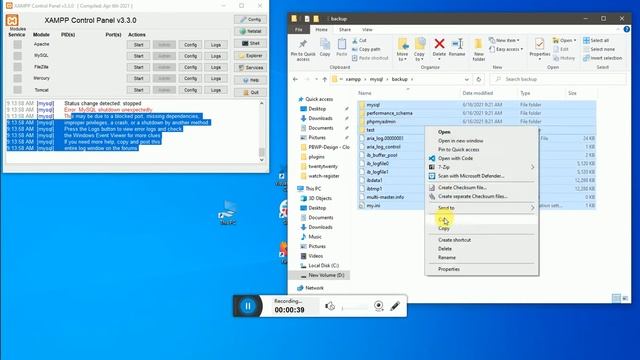The width and height of the screenshot is (640, 360).
Task: Toggle the recorder webcam icon
Action: (x=378, y=306)
